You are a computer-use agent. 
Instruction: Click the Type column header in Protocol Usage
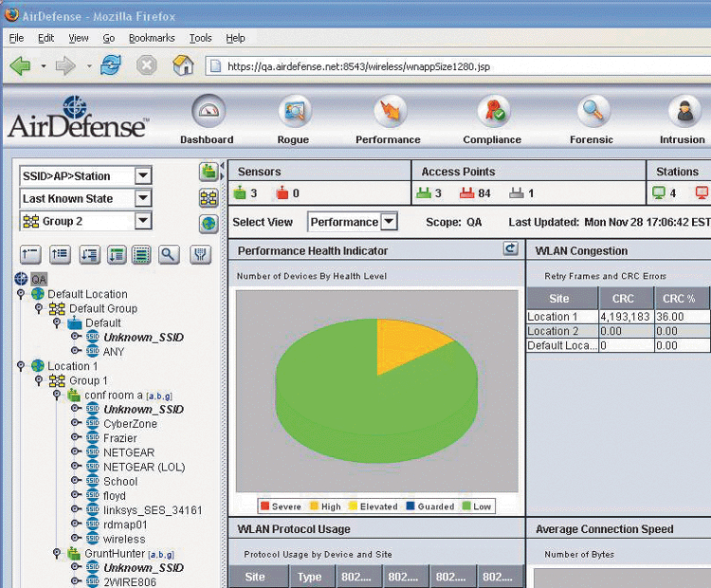[x=312, y=577]
